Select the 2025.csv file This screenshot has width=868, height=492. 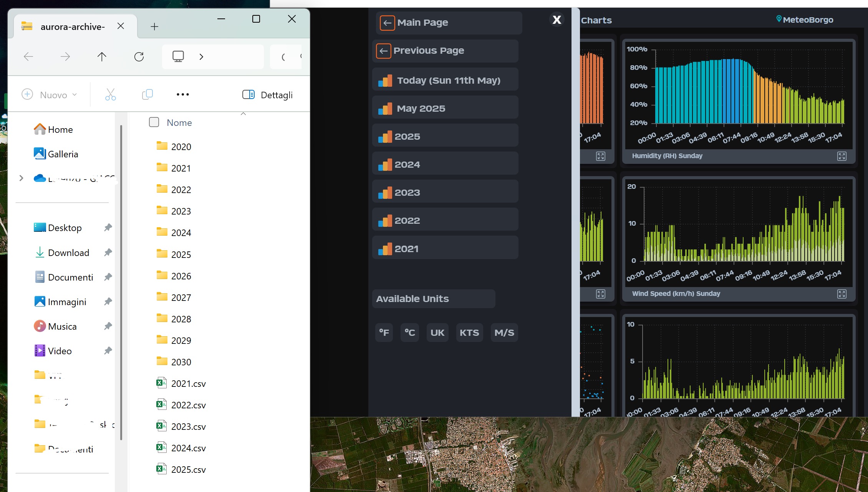(x=181, y=469)
